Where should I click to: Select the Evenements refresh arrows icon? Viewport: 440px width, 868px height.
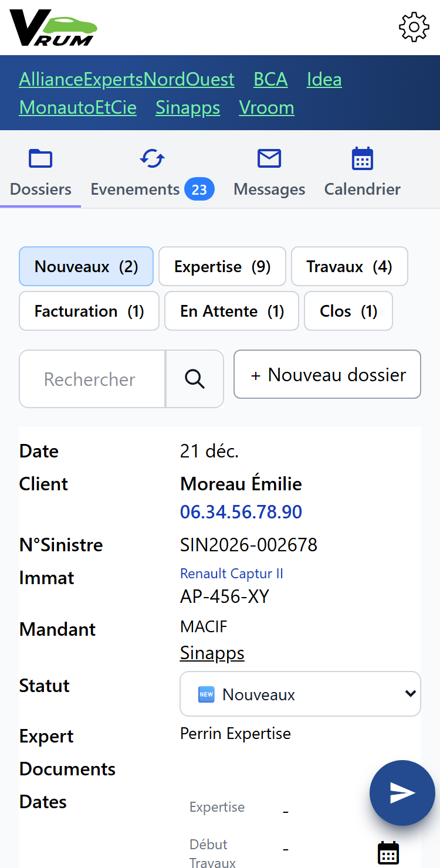click(153, 158)
